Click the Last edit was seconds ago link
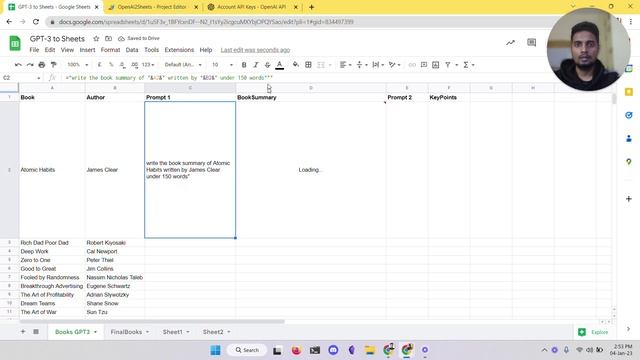 point(255,50)
